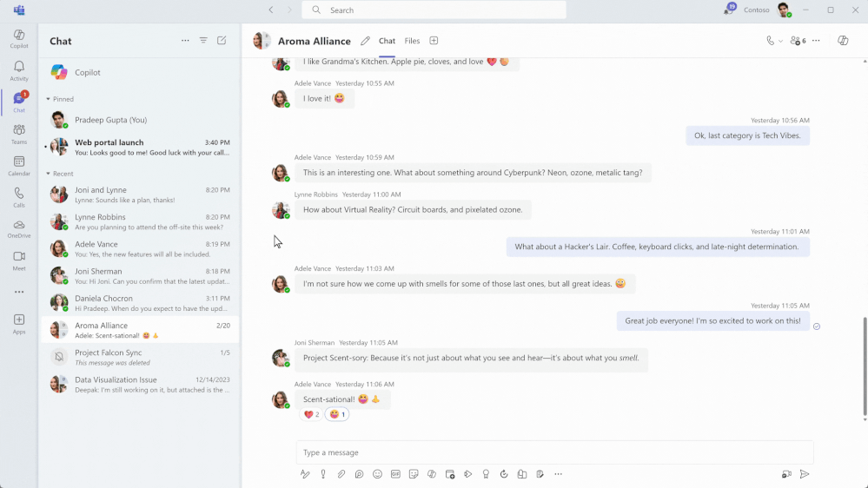
Task: Open OneDrive from the left rail
Action: tap(19, 228)
